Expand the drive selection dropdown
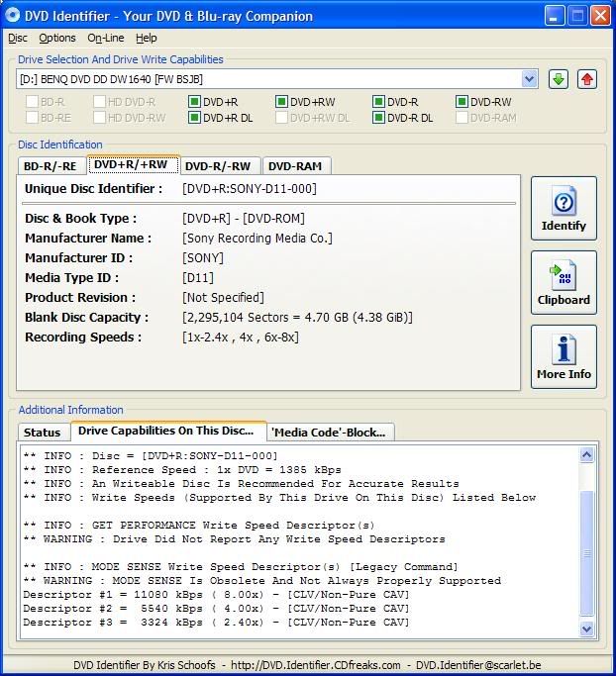The image size is (616, 676). click(529, 79)
